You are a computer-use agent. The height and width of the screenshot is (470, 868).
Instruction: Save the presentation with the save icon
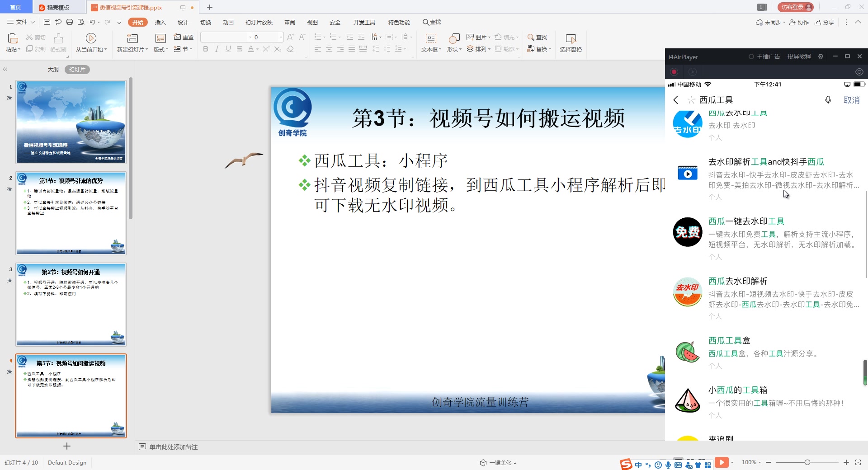[47, 22]
